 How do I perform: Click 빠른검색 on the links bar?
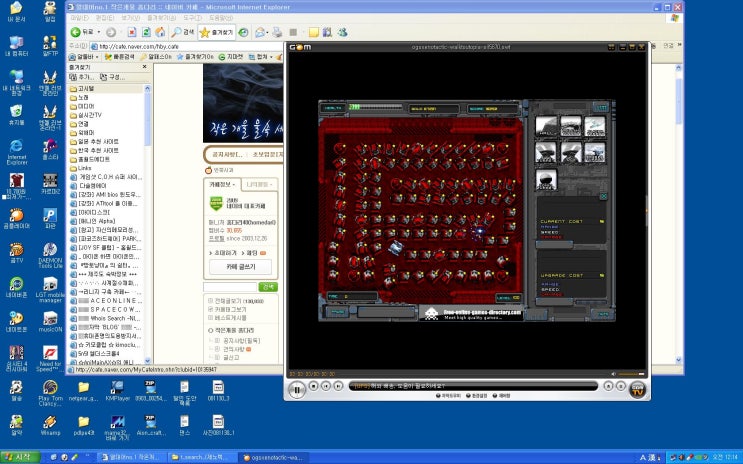[x=120, y=57]
